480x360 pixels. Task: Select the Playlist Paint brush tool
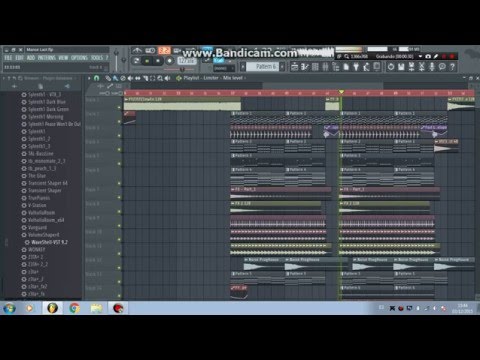click(115, 78)
